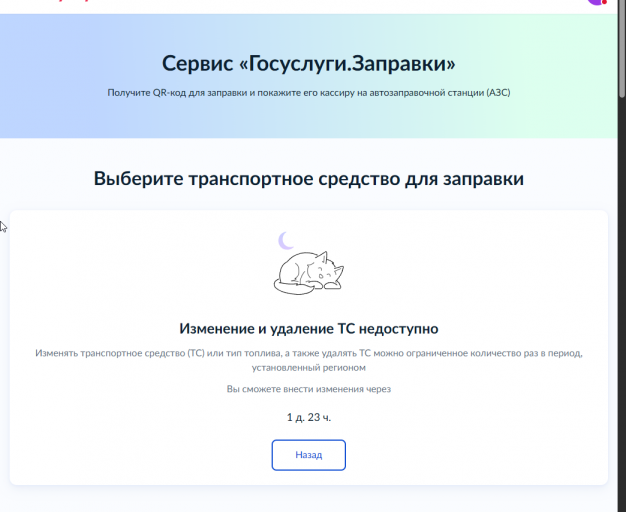Click the vertical page scrollbar thumb
The height and width of the screenshot is (512, 626).
point(622,48)
